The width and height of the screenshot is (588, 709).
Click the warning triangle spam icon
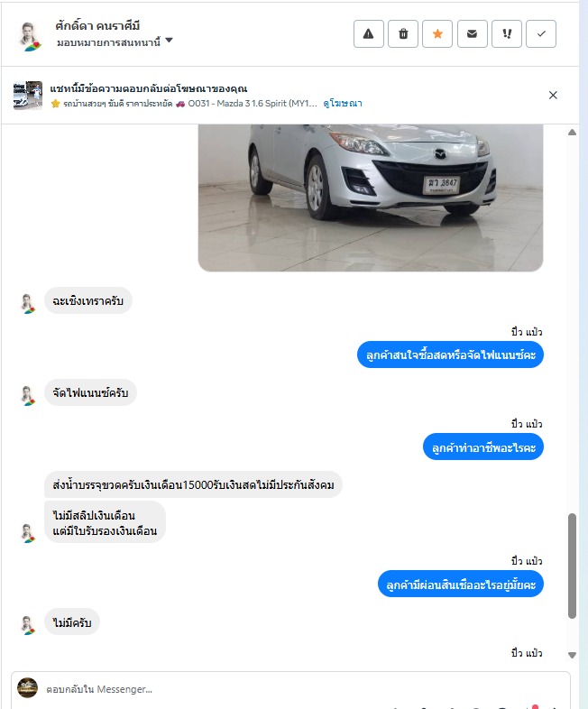point(368,34)
